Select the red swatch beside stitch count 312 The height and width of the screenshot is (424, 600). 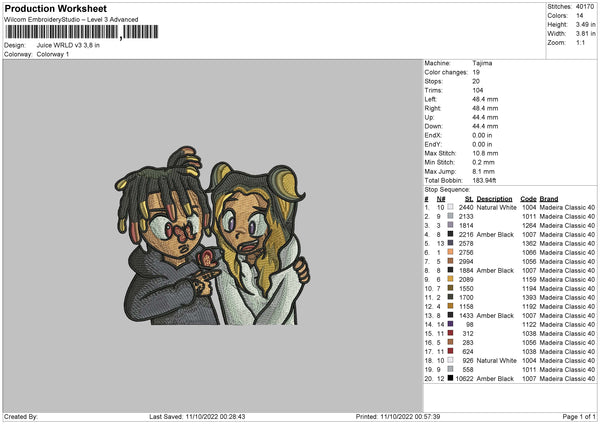[450, 333]
